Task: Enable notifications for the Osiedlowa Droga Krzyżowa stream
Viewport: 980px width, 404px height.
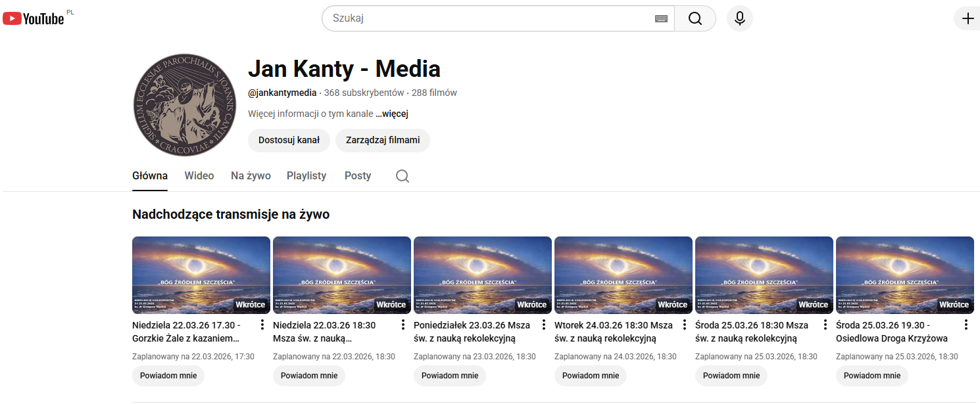Action: point(871,375)
